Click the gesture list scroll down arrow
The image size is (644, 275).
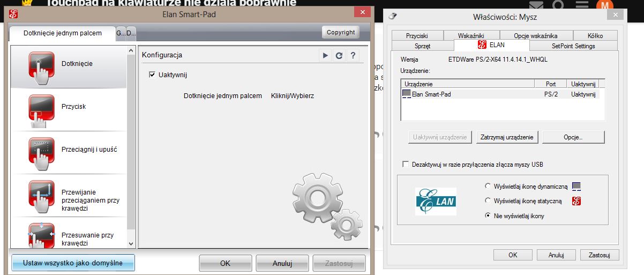click(131, 244)
